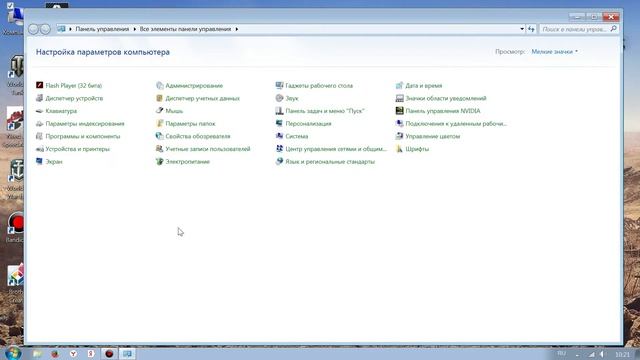Click the Back navigation button
This screenshot has height=360, width=640.
point(33,29)
